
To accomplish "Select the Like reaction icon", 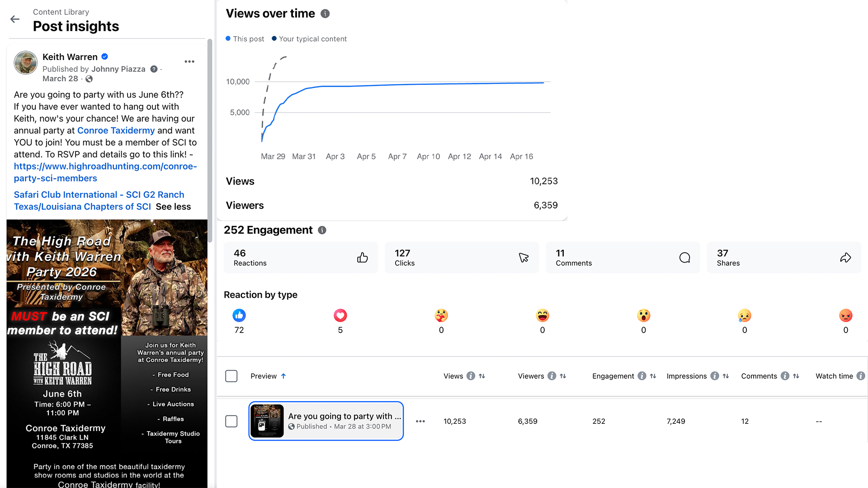I will (239, 315).
